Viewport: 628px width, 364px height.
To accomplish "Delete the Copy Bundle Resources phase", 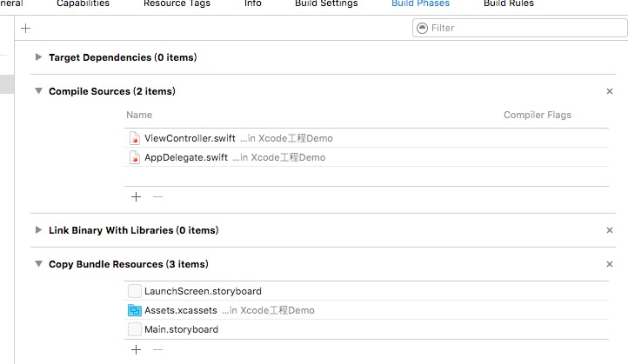I will click(610, 264).
